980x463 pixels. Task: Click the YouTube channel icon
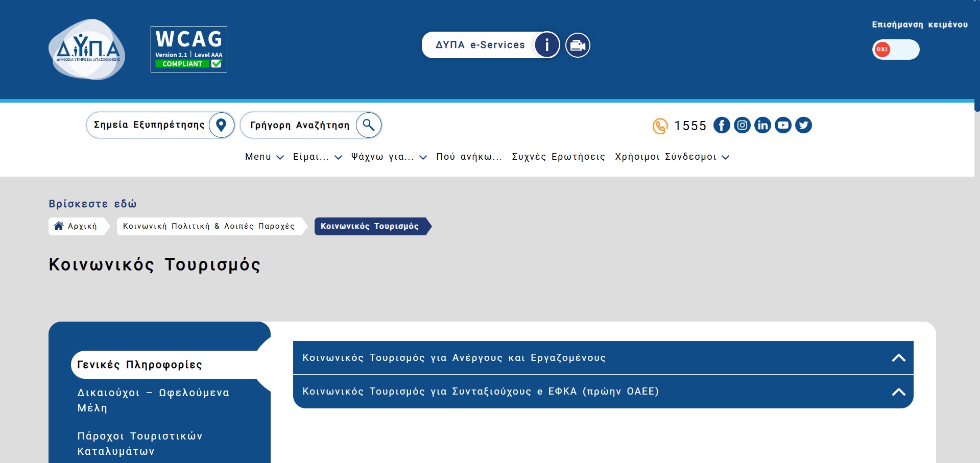point(783,125)
